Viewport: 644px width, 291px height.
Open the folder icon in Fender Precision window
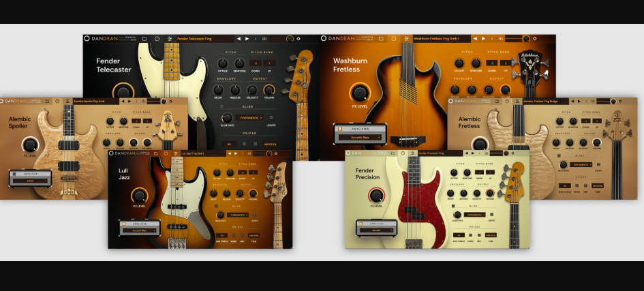point(393,153)
